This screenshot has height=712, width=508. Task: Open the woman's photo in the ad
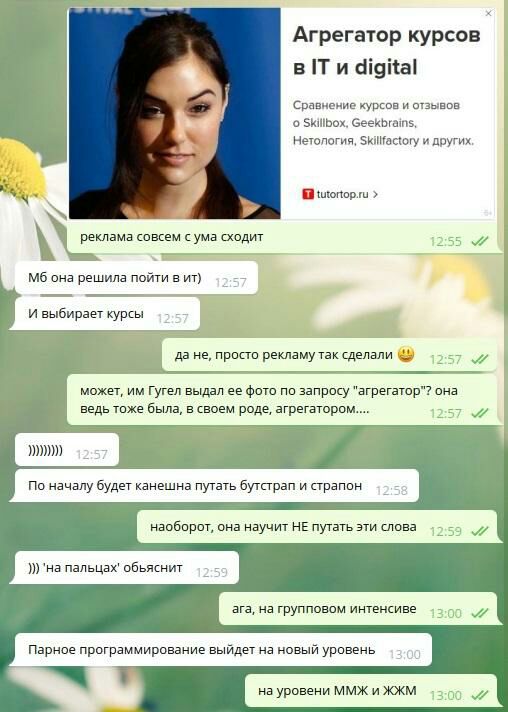tap(175, 114)
